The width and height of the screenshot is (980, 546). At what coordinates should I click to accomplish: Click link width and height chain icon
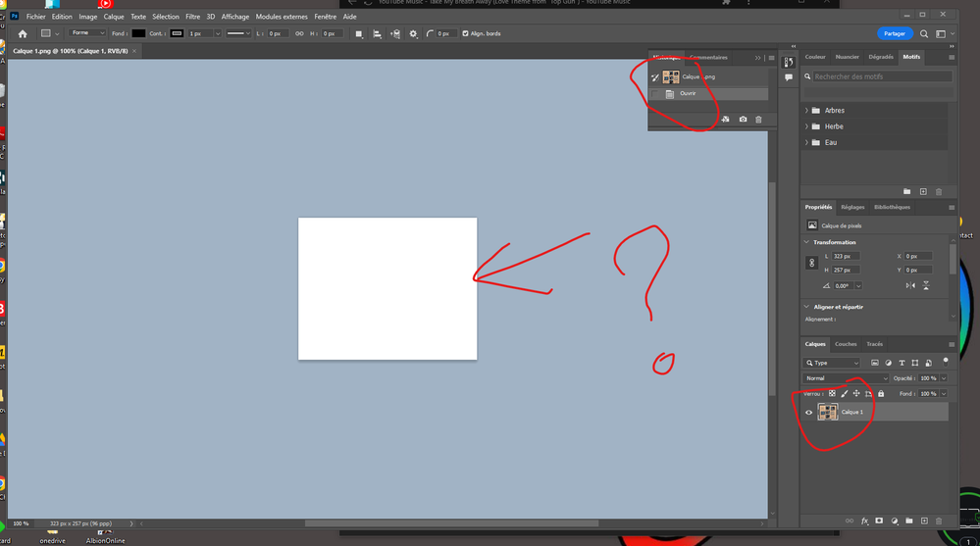point(299,33)
